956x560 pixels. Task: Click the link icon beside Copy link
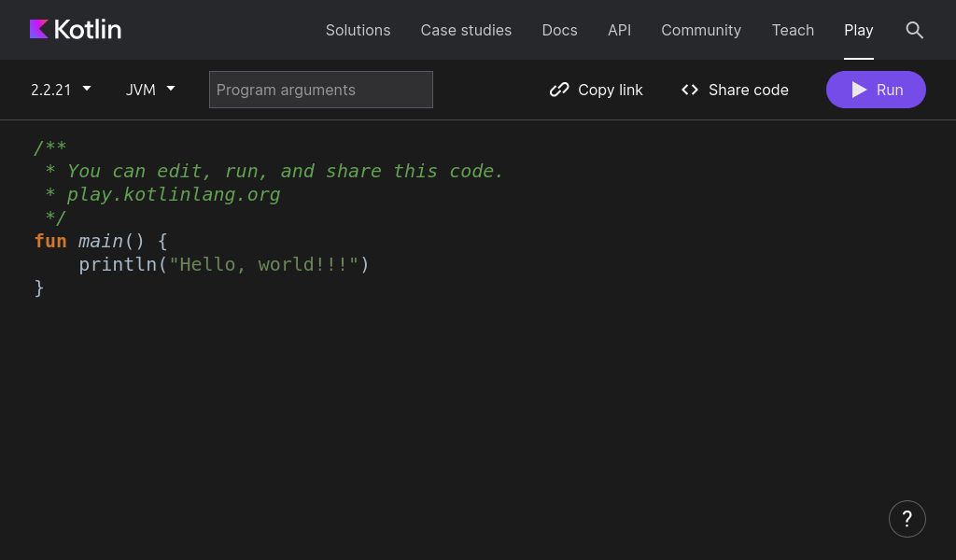pyautogui.click(x=559, y=90)
